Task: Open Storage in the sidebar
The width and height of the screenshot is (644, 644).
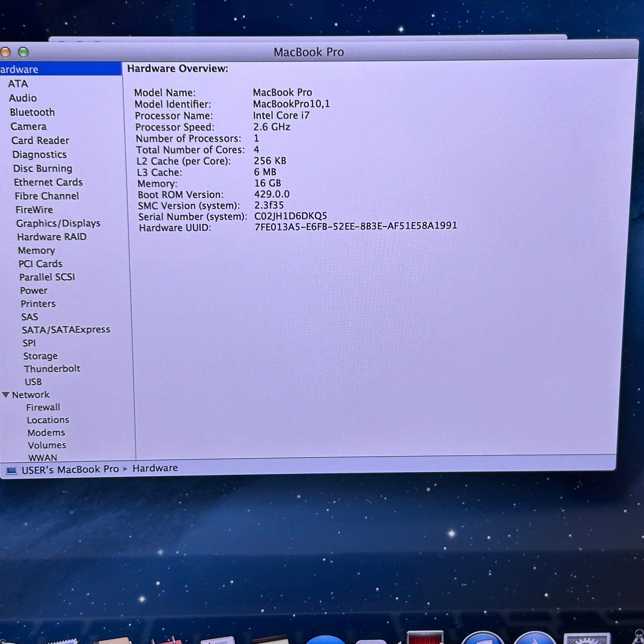Action: pos(40,356)
